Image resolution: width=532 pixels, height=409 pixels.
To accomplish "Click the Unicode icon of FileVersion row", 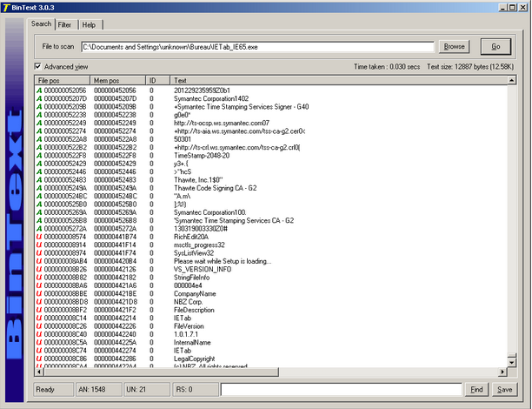I will (39, 326).
